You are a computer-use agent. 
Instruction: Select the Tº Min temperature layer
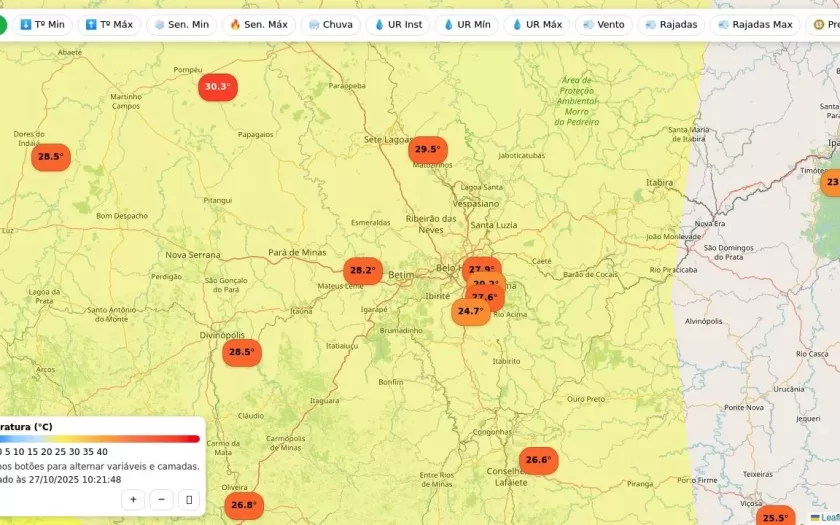[x=43, y=24]
